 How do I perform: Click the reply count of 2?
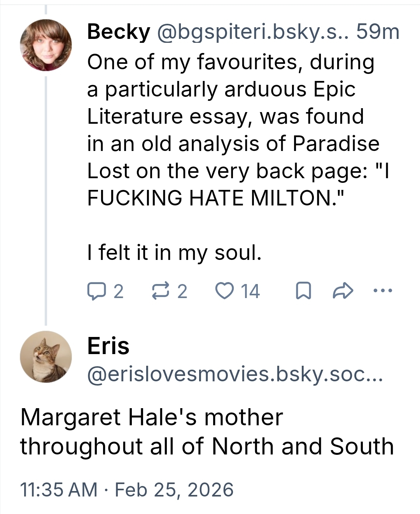coord(119,291)
